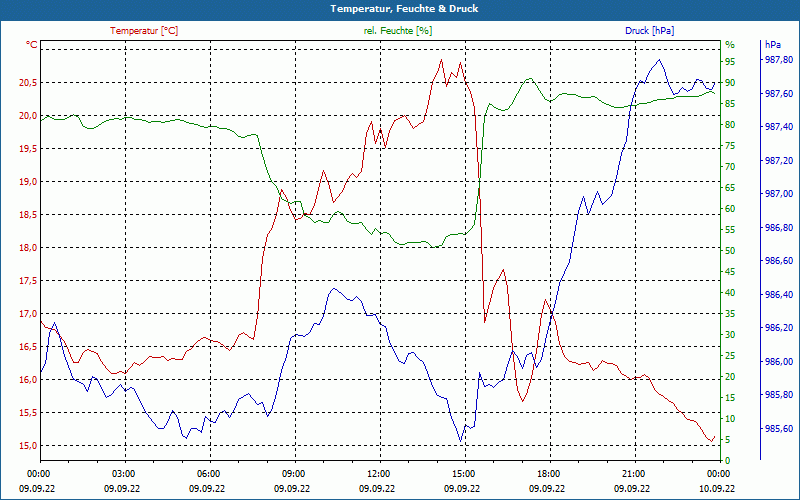Select the 20,0 temperature axis value
Viewport: 800px width, 500px height.
29,116
